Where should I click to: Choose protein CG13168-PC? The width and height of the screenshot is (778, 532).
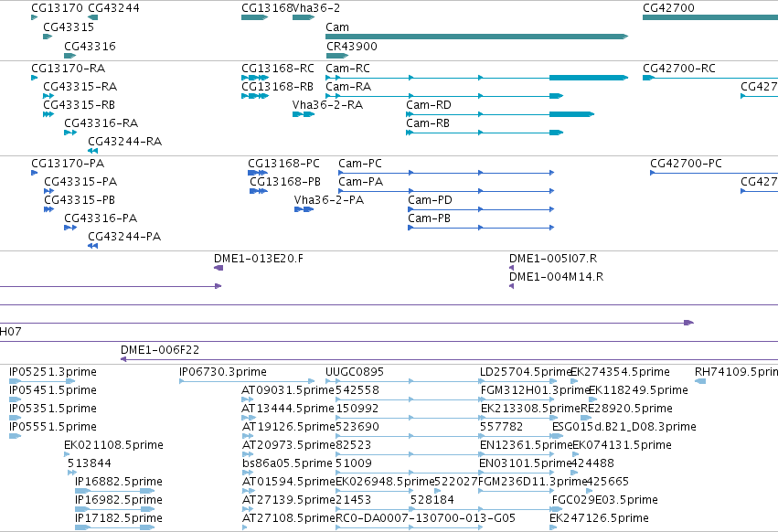coord(283,164)
